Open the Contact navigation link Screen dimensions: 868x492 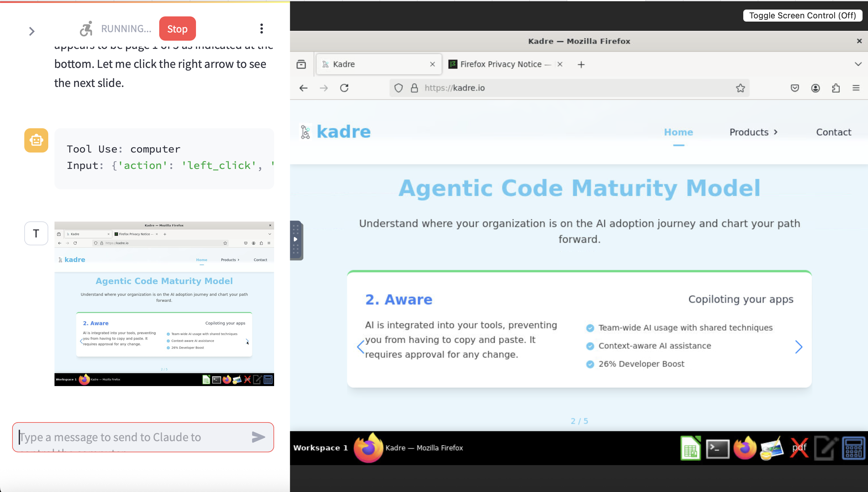pyautogui.click(x=834, y=132)
